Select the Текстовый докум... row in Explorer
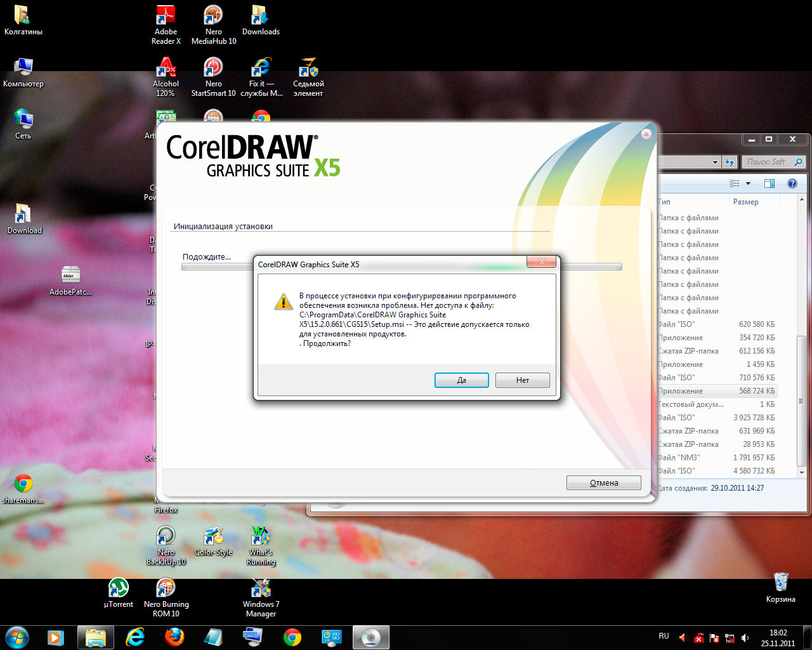812x650 pixels. 717,404
